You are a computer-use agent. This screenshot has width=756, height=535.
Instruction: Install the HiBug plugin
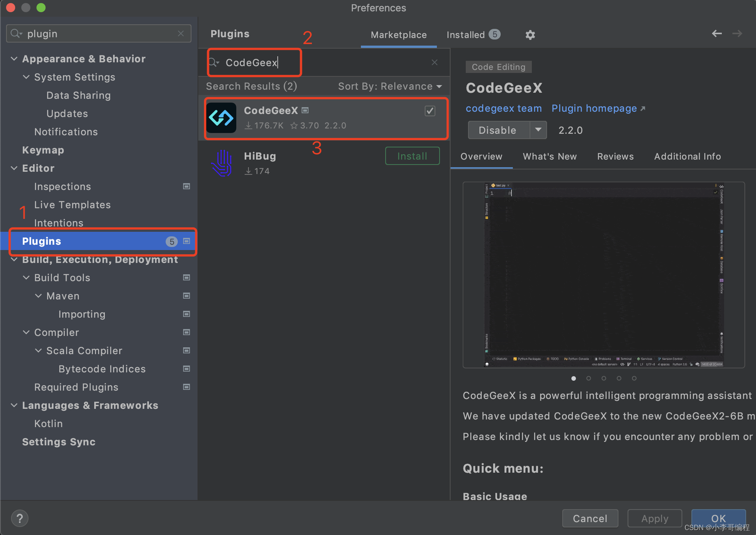[412, 156]
